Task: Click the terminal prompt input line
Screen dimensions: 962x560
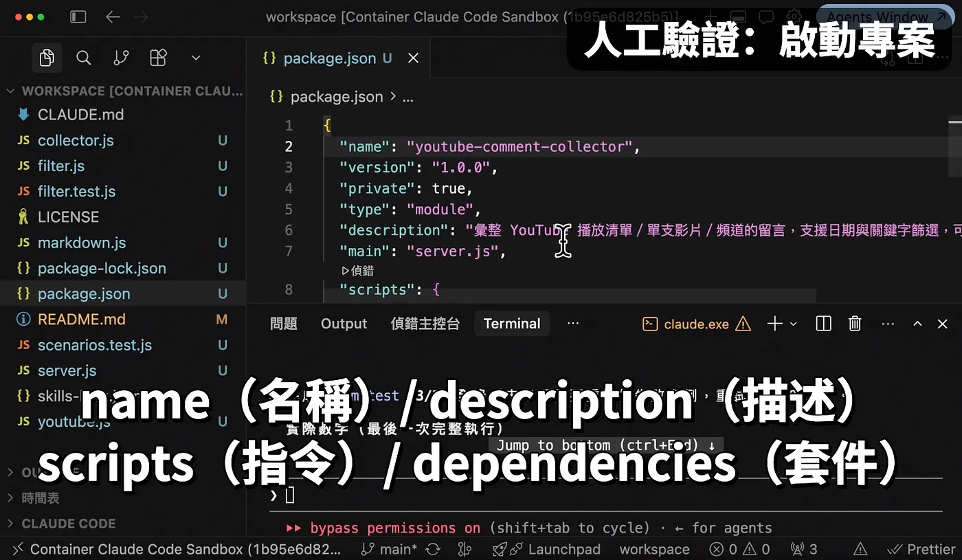Action: pos(605,495)
